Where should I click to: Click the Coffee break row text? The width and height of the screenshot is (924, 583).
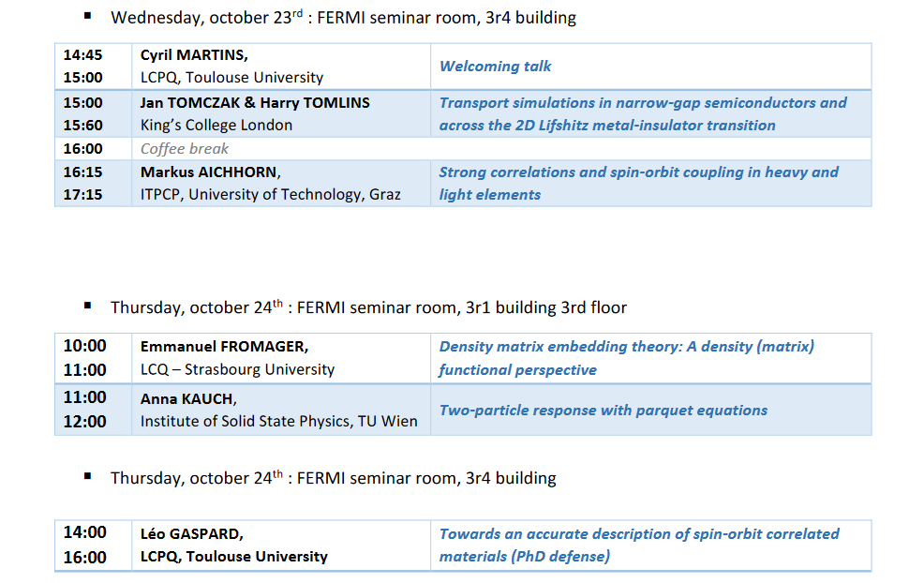(x=185, y=148)
